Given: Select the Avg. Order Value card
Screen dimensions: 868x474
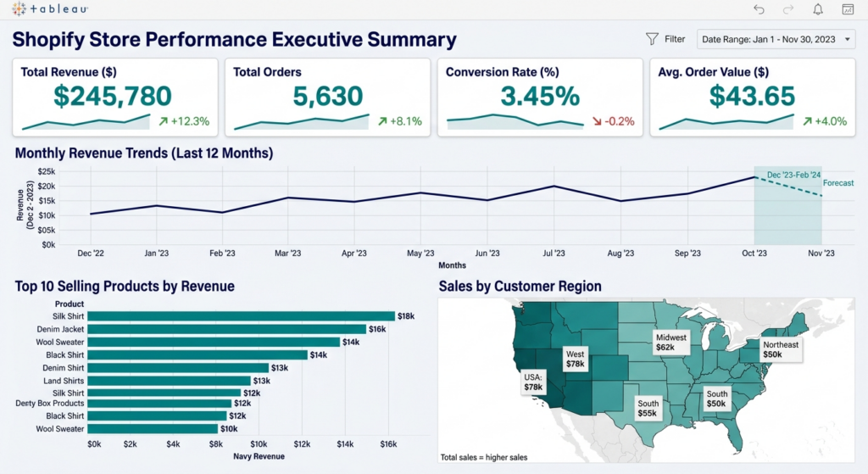Looking at the screenshot, I should coord(753,97).
